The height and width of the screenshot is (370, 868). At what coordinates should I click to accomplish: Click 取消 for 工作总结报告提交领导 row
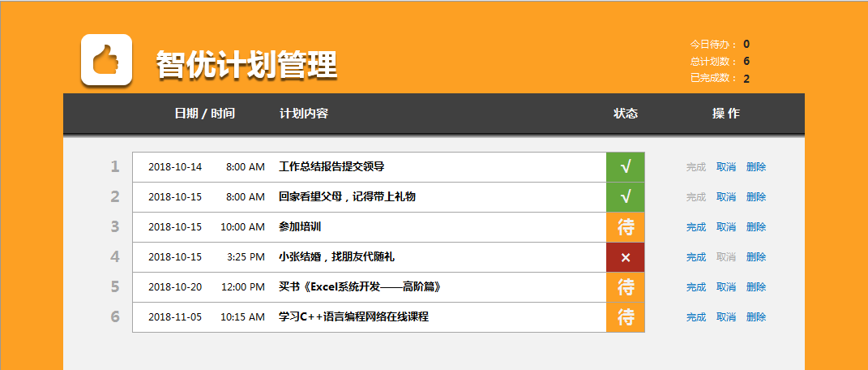click(x=725, y=166)
